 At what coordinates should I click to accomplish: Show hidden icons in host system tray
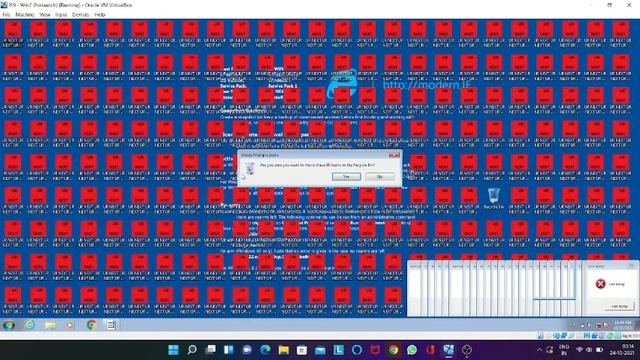pyautogui.click(x=539, y=350)
